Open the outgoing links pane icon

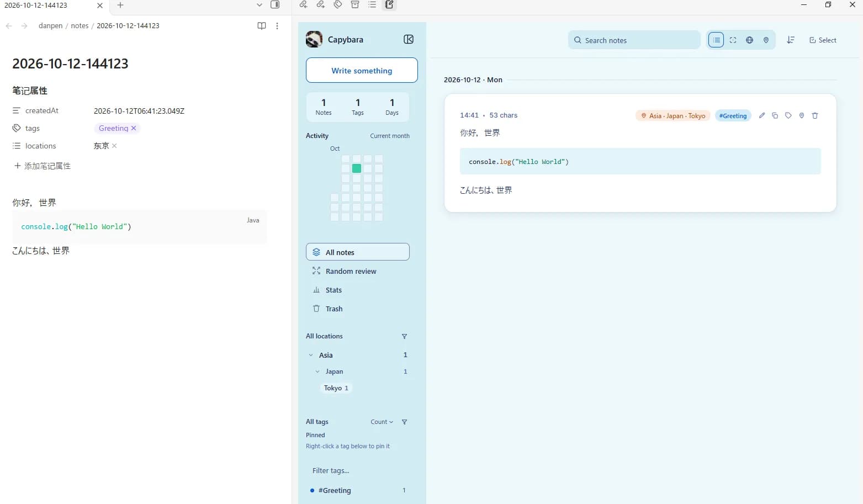[x=320, y=4]
